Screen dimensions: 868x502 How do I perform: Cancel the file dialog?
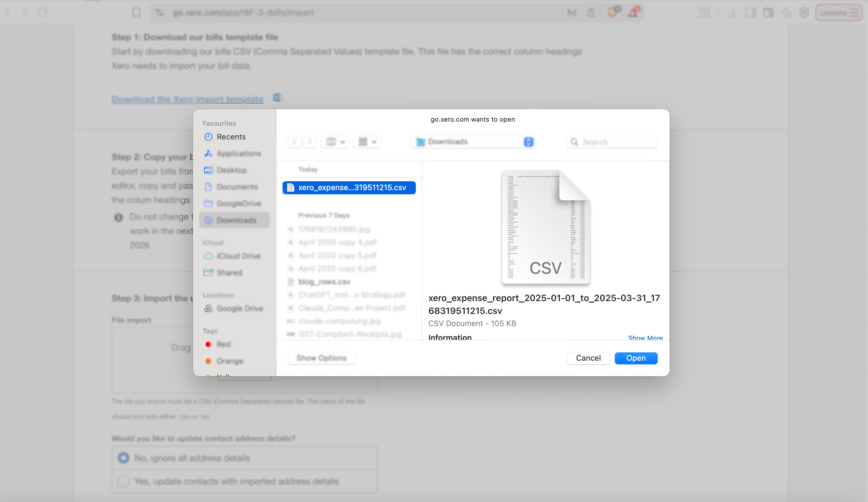pyautogui.click(x=588, y=358)
